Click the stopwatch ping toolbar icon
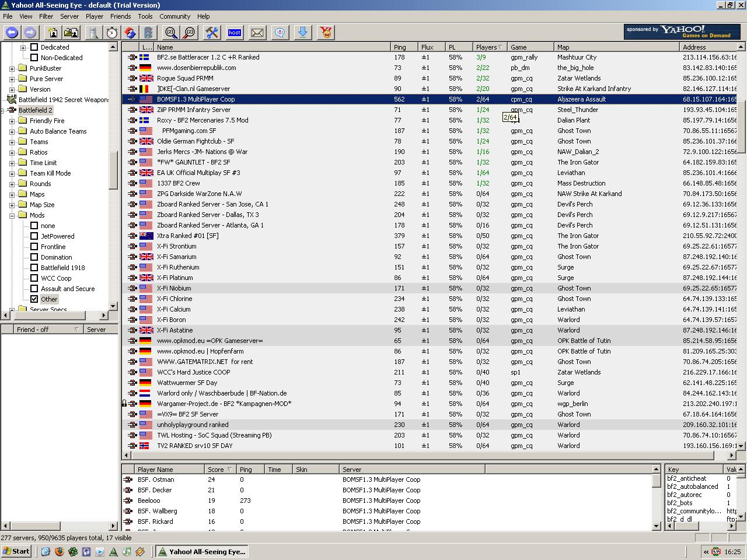The width and height of the screenshot is (747, 560). 112,33
